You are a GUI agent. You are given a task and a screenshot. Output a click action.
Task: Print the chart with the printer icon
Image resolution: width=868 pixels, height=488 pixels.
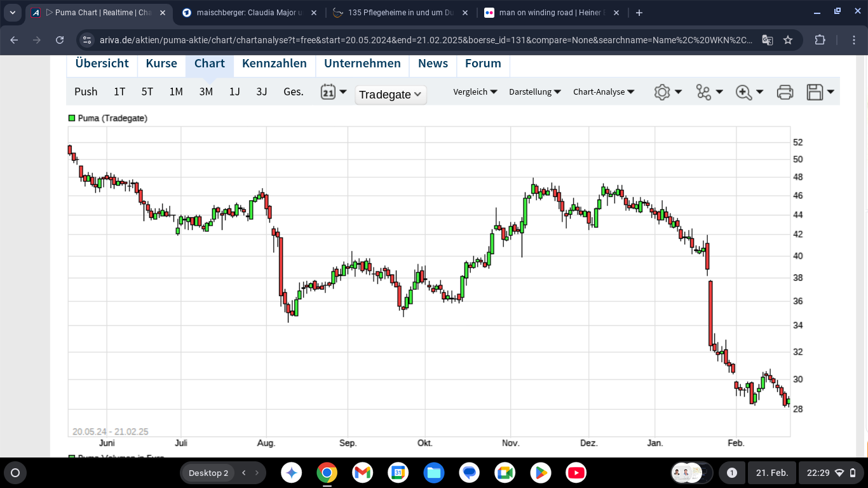[785, 92]
